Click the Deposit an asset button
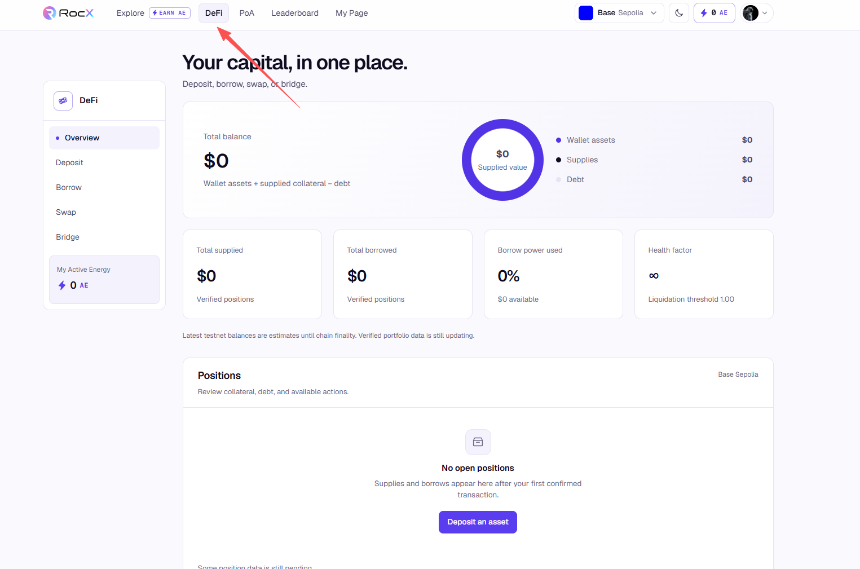 coord(478,522)
